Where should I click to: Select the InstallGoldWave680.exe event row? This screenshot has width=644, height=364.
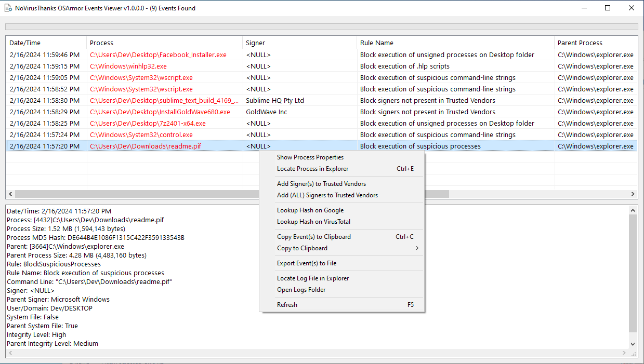tap(322, 112)
